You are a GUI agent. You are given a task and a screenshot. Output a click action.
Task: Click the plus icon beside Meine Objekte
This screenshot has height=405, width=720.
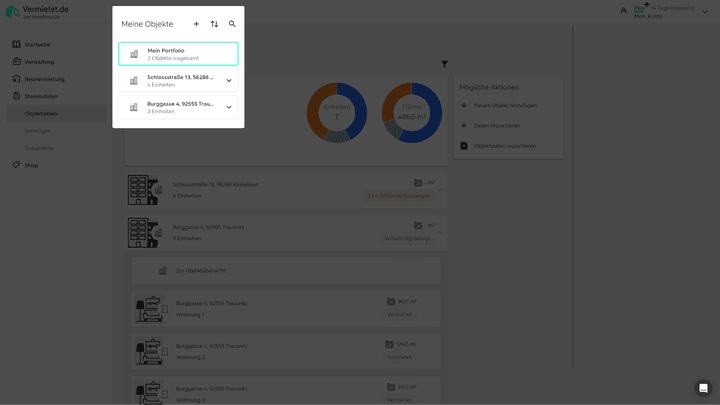196,24
